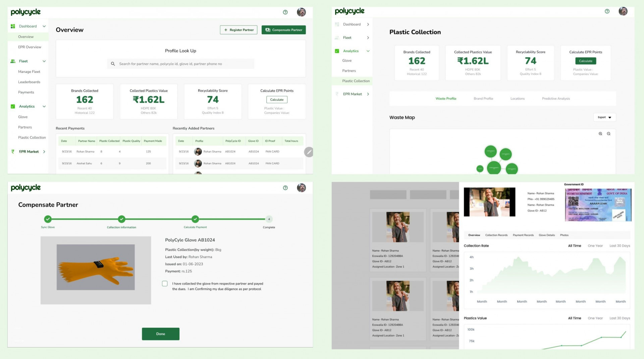Open user avatar on Plastic Collection page
The image size is (644, 359).
click(x=623, y=11)
